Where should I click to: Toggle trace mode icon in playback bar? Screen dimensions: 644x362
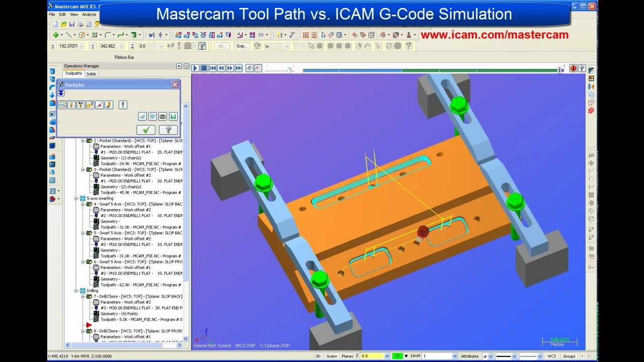[249, 68]
